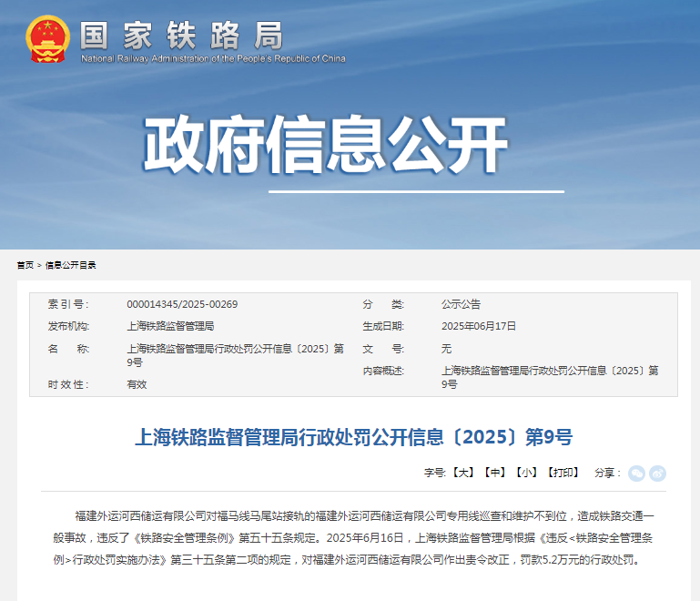
Task: Click the 公示公告 category value
Action: pyautogui.click(x=461, y=304)
